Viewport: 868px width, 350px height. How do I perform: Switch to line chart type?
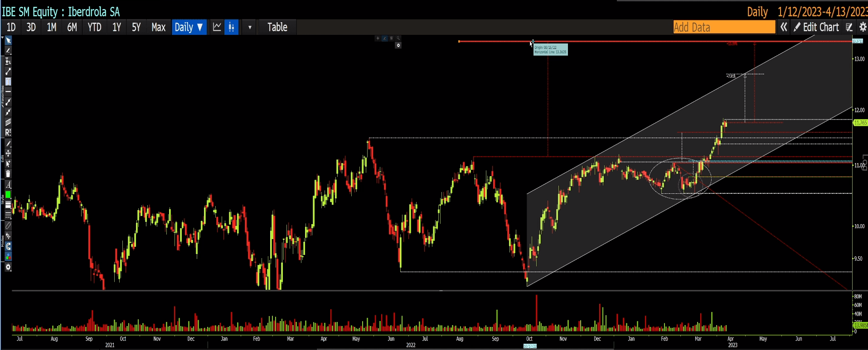pyautogui.click(x=217, y=27)
